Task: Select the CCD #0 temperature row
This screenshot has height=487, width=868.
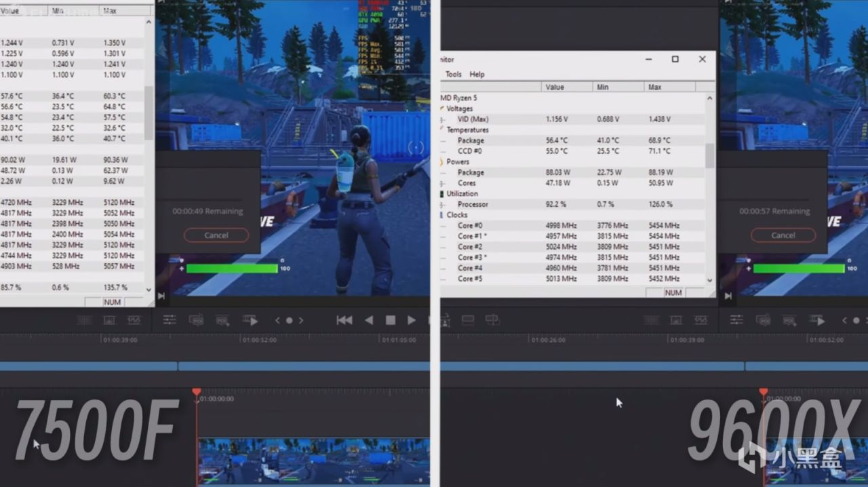Action: tap(573, 151)
